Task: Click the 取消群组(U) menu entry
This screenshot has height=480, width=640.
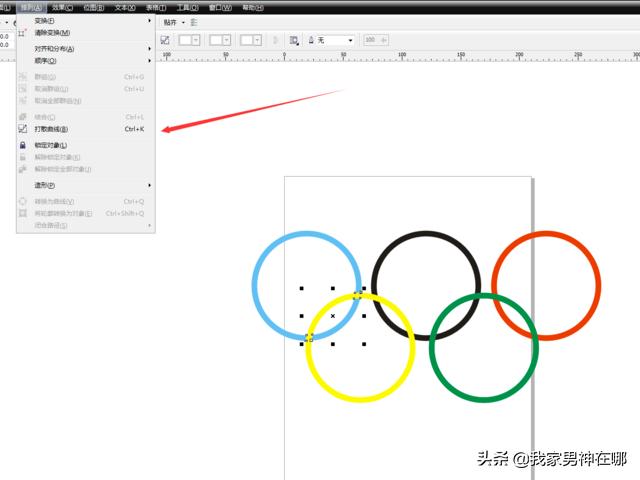Action: coord(86,89)
